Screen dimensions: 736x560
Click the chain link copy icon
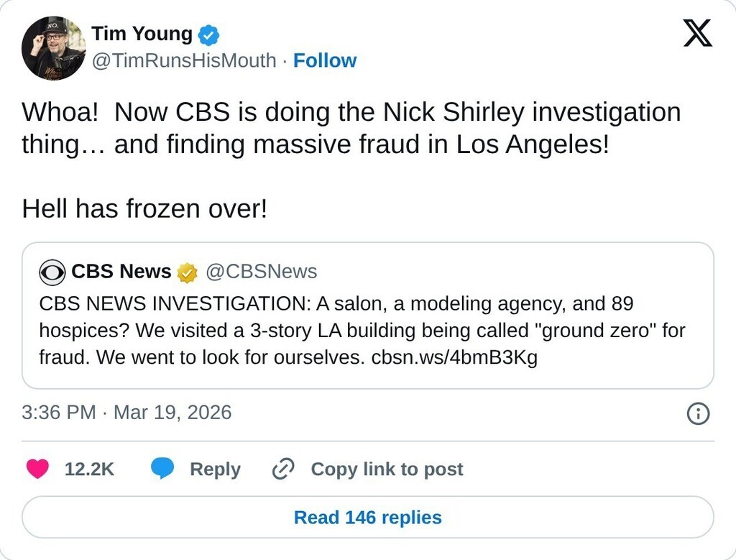click(283, 469)
